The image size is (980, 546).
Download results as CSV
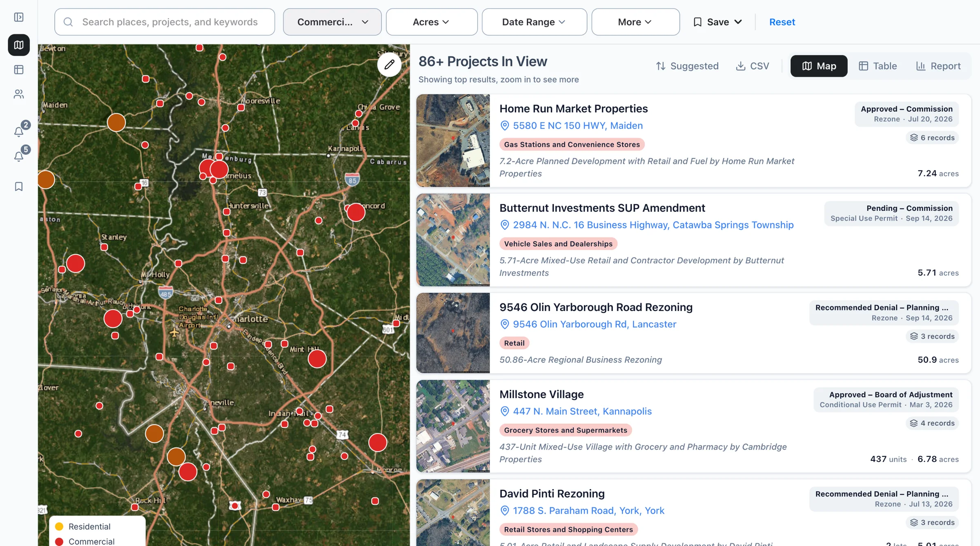click(x=752, y=66)
